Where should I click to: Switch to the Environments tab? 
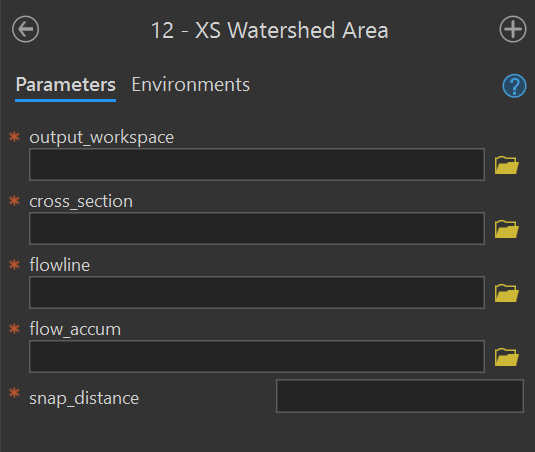(191, 85)
